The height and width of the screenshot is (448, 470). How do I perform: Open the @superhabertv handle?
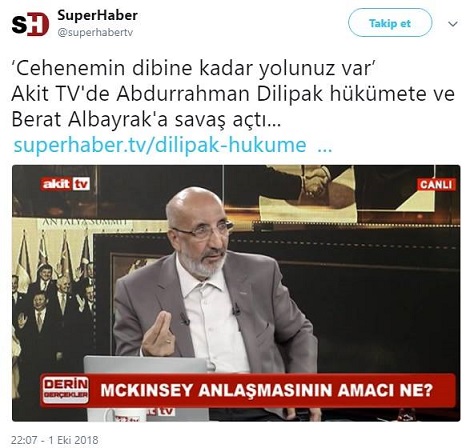click(x=95, y=33)
